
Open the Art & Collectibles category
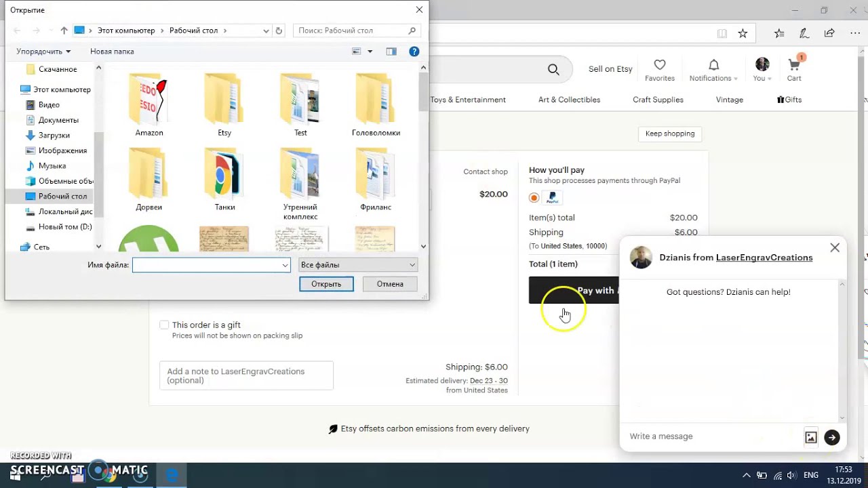pyautogui.click(x=569, y=100)
